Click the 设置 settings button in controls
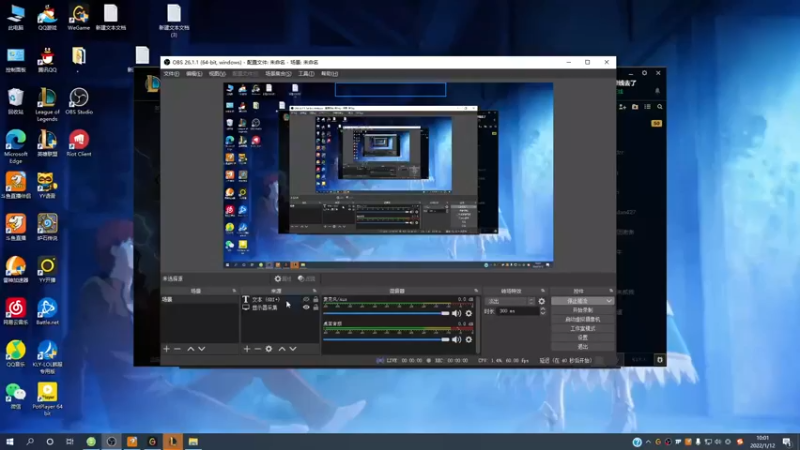 tap(582, 337)
